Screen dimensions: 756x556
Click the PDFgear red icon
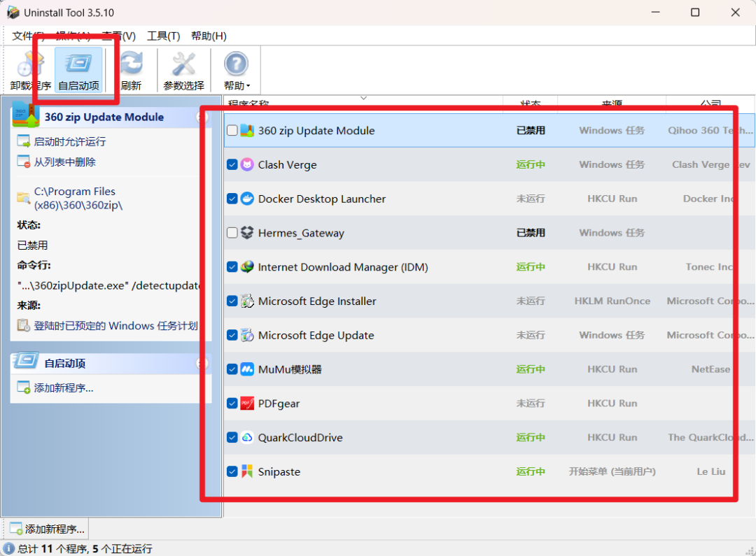[x=247, y=404]
